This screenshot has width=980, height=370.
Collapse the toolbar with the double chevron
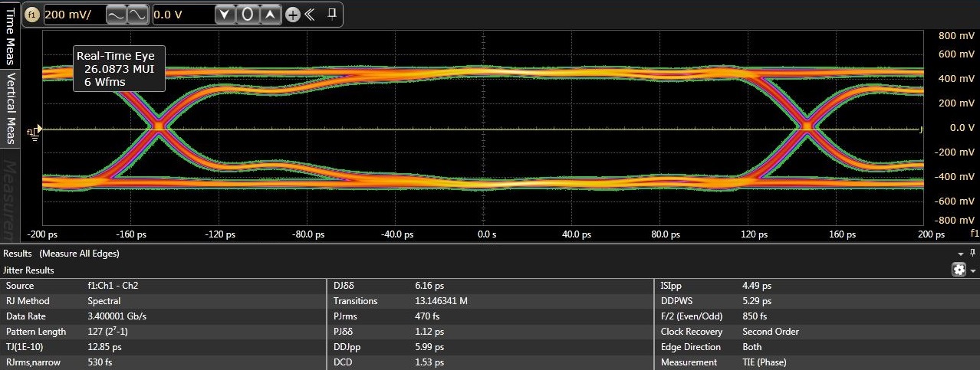point(310,15)
